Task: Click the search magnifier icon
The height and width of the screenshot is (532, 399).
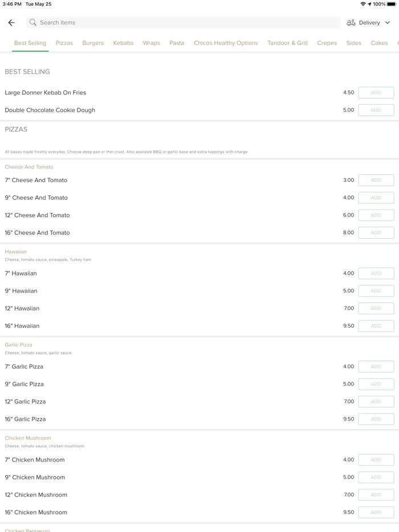Action: (33, 23)
